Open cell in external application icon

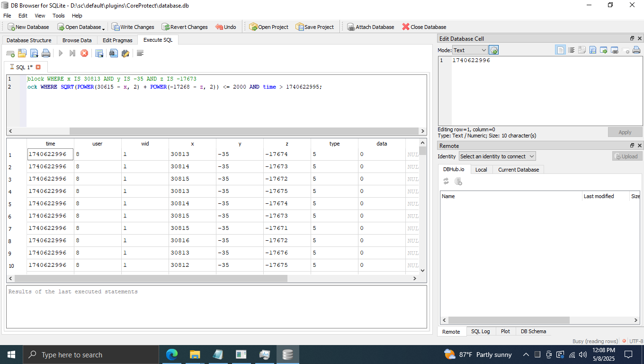click(x=604, y=50)
